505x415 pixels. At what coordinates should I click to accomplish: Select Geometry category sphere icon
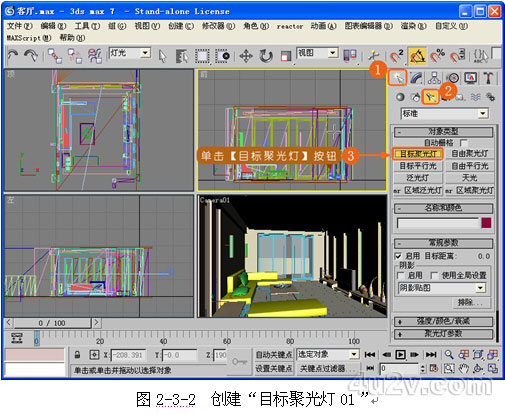[400, 97]
